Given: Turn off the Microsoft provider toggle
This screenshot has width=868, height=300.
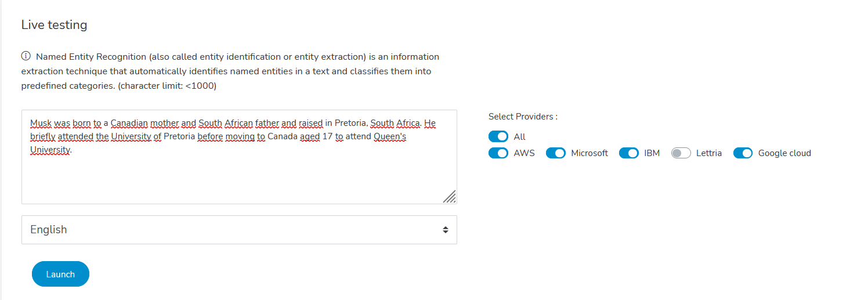Looking at the screenshot, I should (556, 153).
